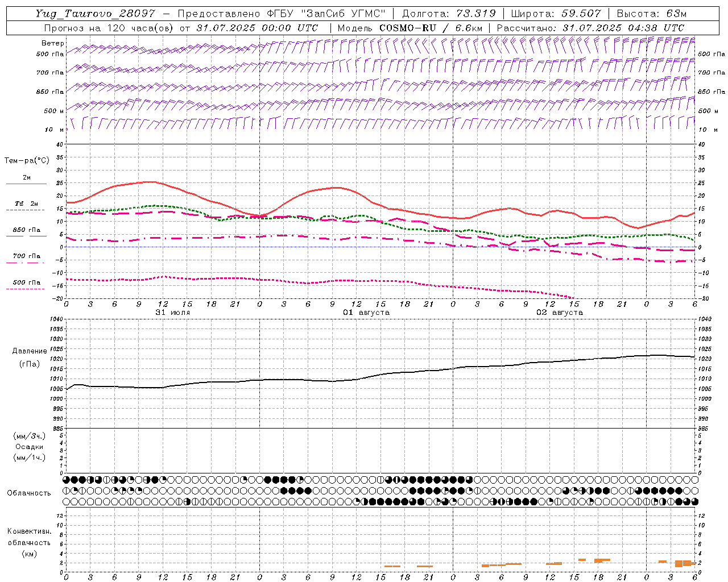728x582 pixels.
Task: Click the Долгота: 73.319 header field
Action: pos(449,14)
